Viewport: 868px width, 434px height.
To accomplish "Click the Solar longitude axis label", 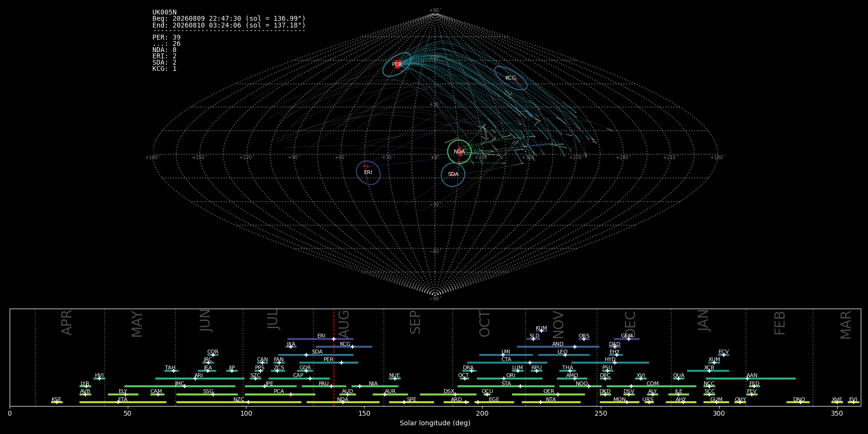I will point(435,423).
